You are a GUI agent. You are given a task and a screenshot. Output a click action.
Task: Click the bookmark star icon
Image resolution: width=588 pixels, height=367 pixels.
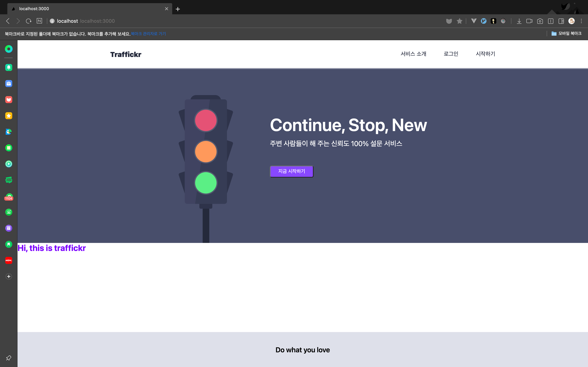[x=459, y=21]
